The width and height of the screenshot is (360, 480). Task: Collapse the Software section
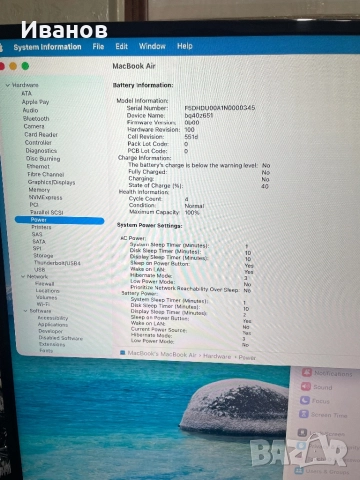(26, 311)
